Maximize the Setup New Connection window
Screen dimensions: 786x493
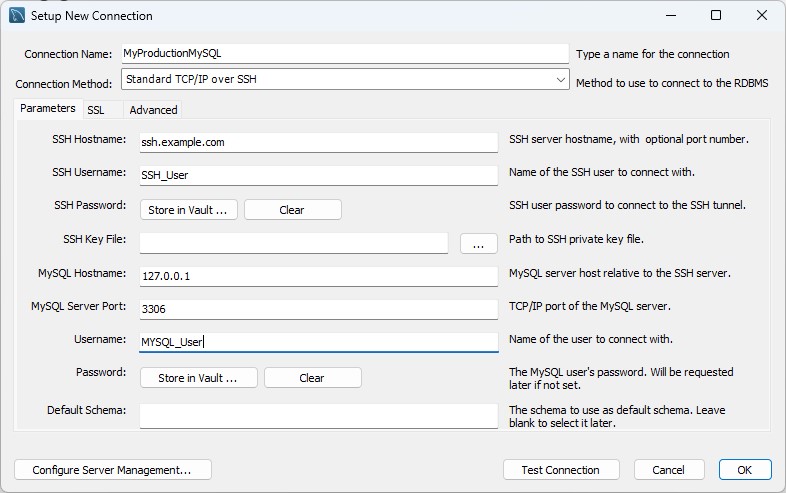(x=716, y=16)
